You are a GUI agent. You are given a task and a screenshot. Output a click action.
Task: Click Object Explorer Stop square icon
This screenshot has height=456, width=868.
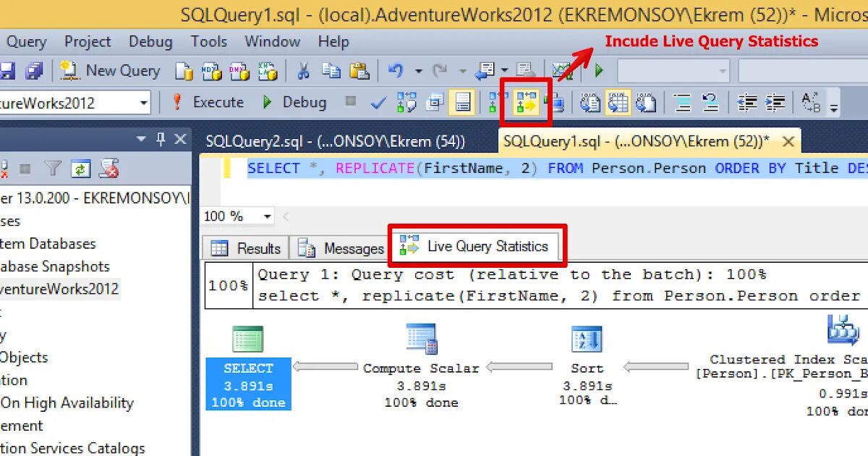coord(25,169)
